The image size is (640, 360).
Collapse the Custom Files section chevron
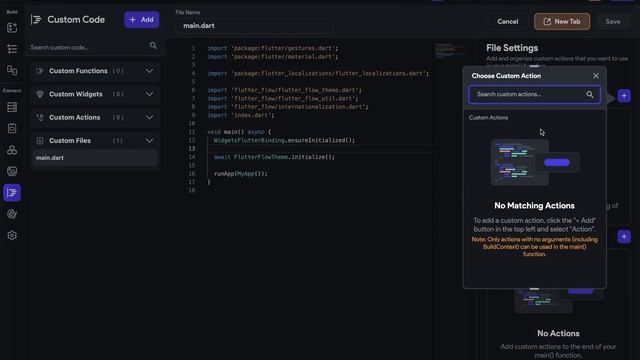tap(149, 141)
